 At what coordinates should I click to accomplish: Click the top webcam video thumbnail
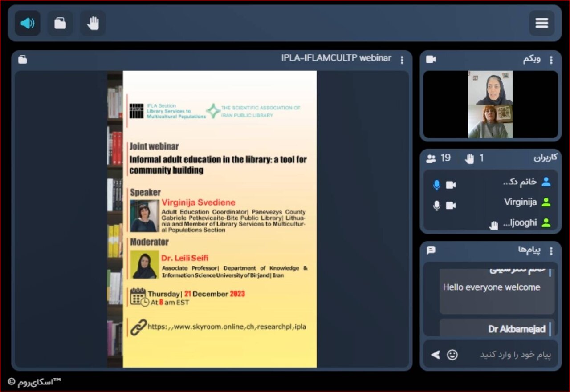click(490, 88)
